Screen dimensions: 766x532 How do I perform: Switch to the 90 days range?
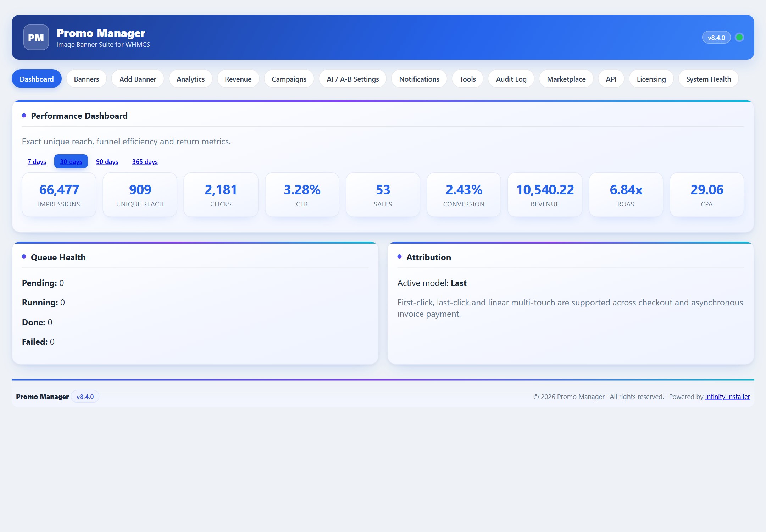point(107,161)
